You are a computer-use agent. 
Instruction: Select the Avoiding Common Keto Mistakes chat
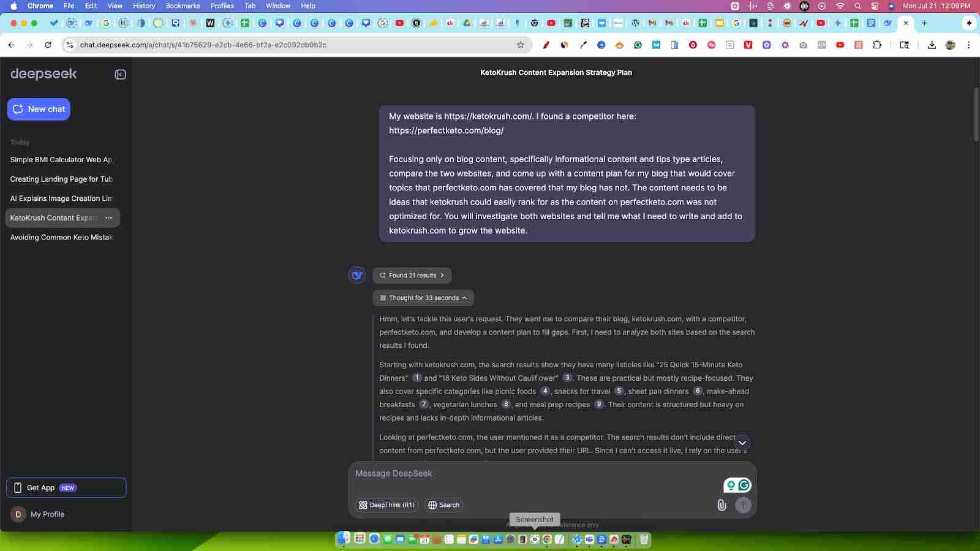(61, 237)
